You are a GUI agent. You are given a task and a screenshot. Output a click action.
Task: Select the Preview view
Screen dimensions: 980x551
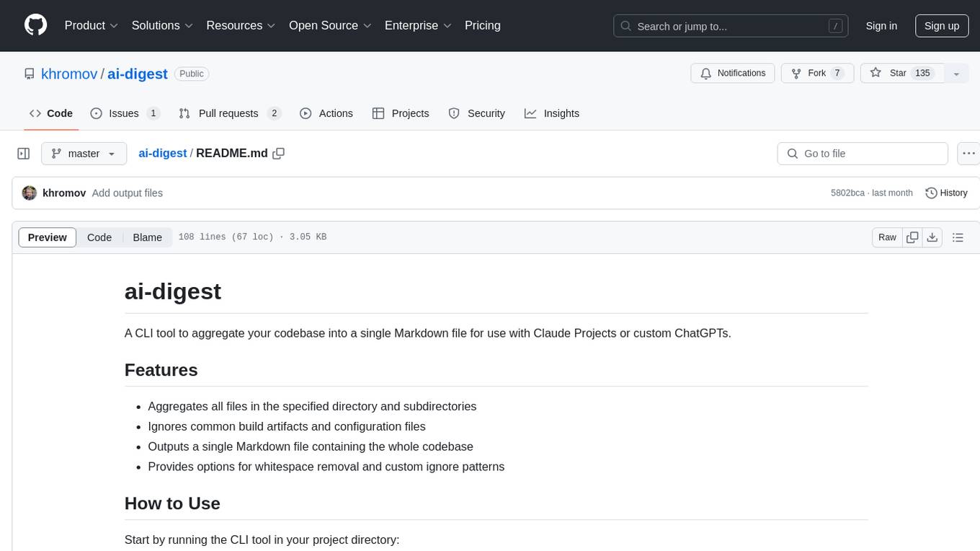coord(48,237)
